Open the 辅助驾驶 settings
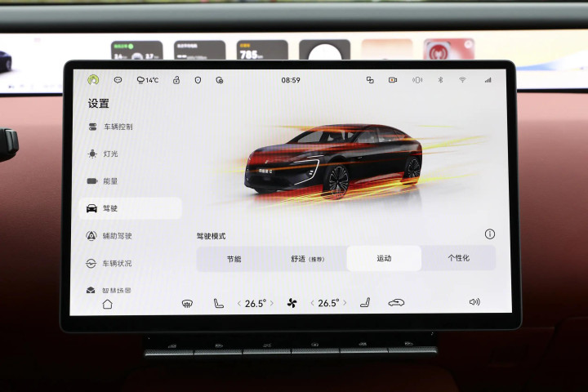This screenshot has height=392, width=588. (131, 236)
